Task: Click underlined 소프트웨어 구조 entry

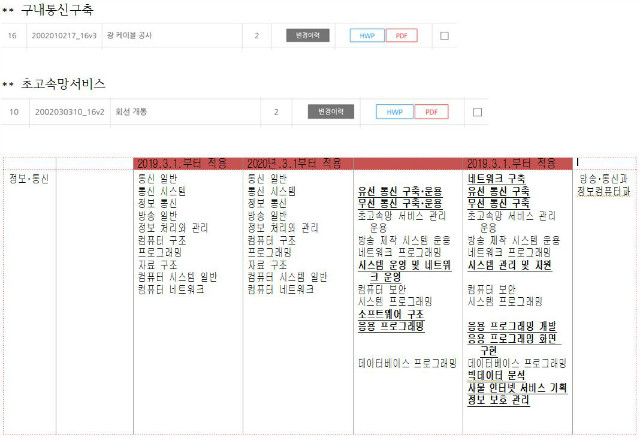Action: point(391,313)
